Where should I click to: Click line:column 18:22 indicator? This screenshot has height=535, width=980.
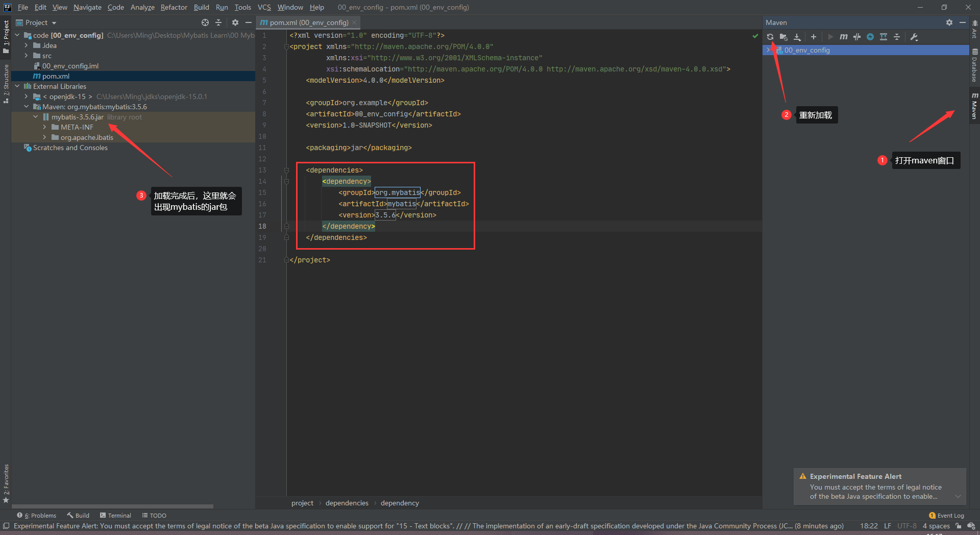coord(869,526)
